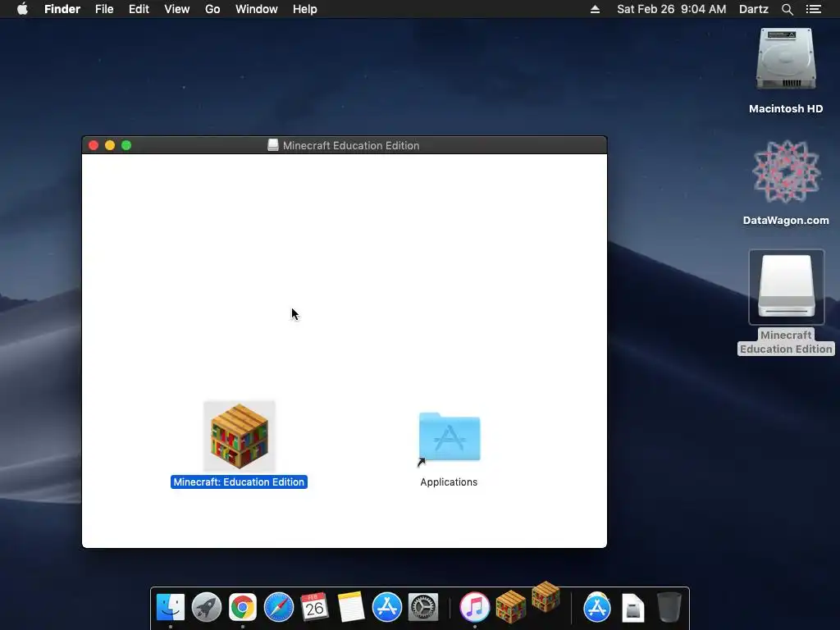Select the DataWagon.com desktop icon
840x630 pixels.
(x=786, y=172)
